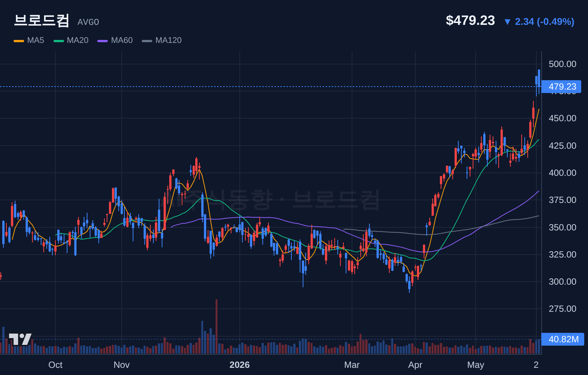Click the May time axis label

pyautogui.click(x=475, y=365)
